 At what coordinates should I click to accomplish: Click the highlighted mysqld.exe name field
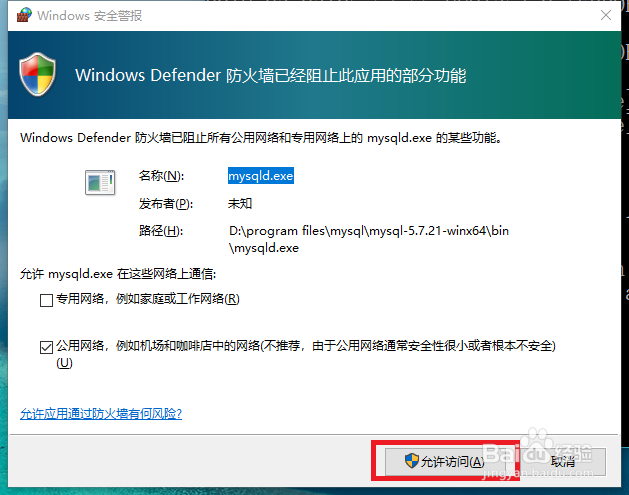click(261, 176)
